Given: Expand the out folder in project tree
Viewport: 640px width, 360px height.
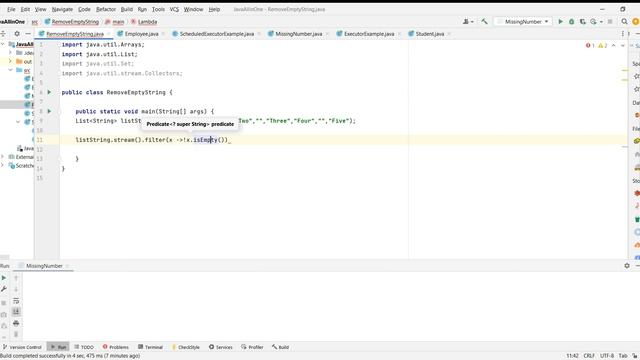Looking at the screenshot, I should tap(10, 61).
